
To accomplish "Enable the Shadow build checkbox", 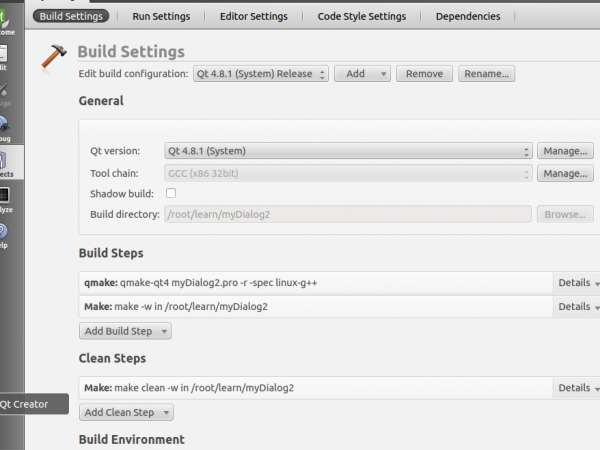I will (x=170, y=193).
